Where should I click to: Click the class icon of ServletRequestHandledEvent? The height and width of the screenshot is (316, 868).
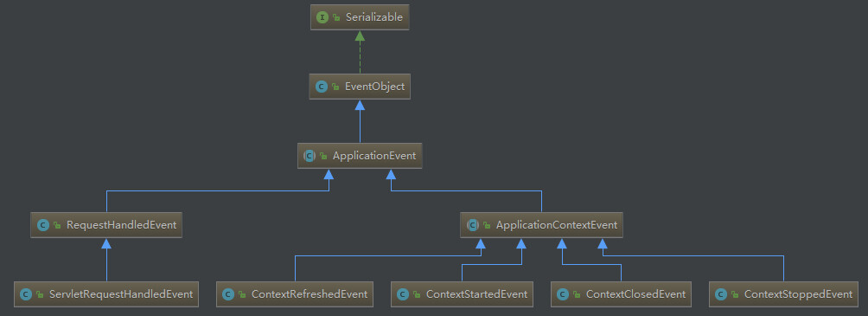[25, 294]
